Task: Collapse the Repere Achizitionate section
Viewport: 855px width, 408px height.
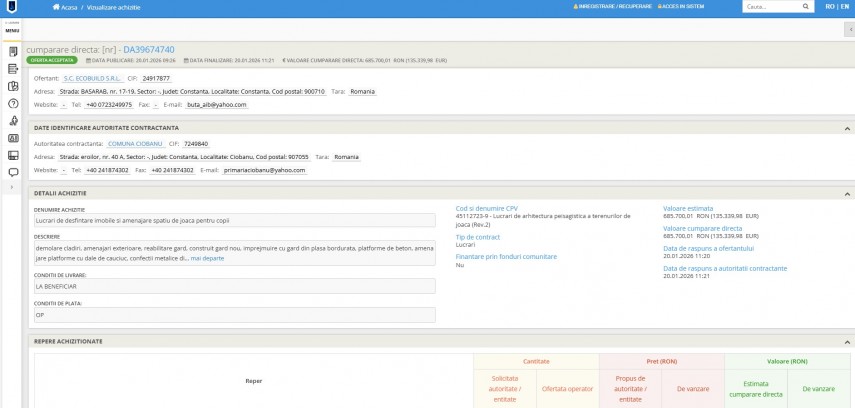Action: click(x=847, y=341)
